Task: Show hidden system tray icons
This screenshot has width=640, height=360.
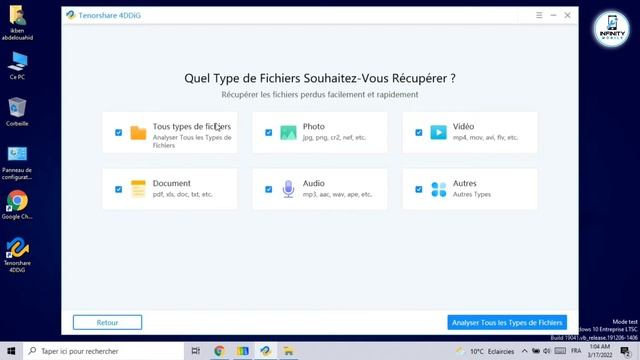Action: click(x=525, y=351)
